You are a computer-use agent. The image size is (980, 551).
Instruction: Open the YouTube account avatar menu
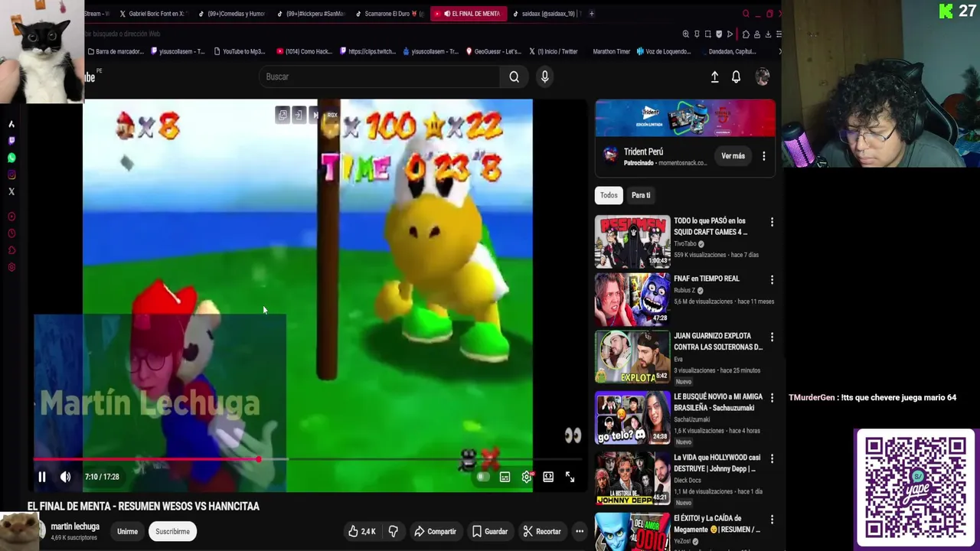[763, 77]
